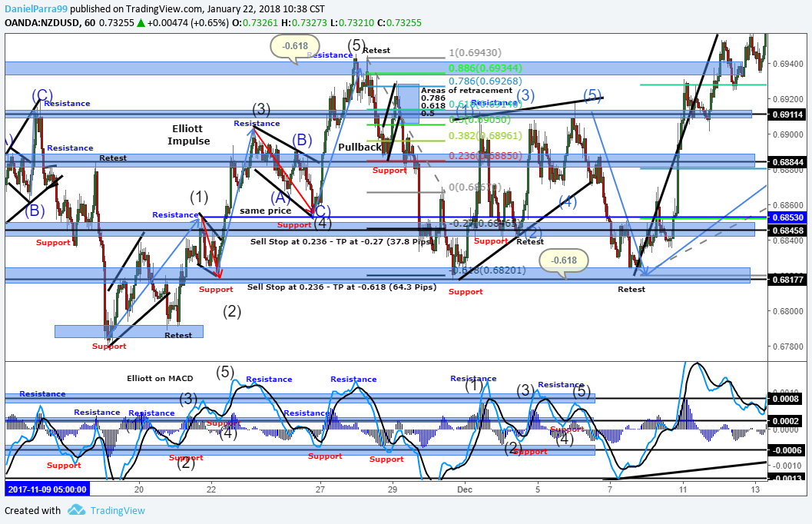Click the TradingView cloud logo icon

click(77, 510)
